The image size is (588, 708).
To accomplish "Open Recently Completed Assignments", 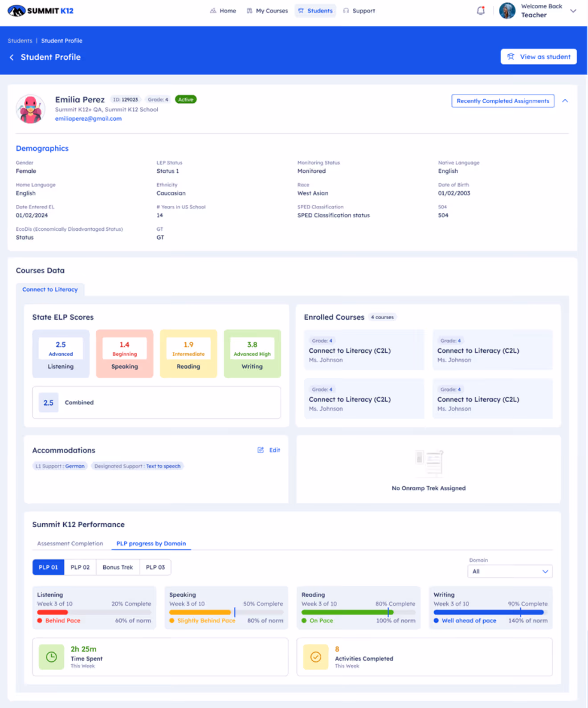I will point(502,101).
